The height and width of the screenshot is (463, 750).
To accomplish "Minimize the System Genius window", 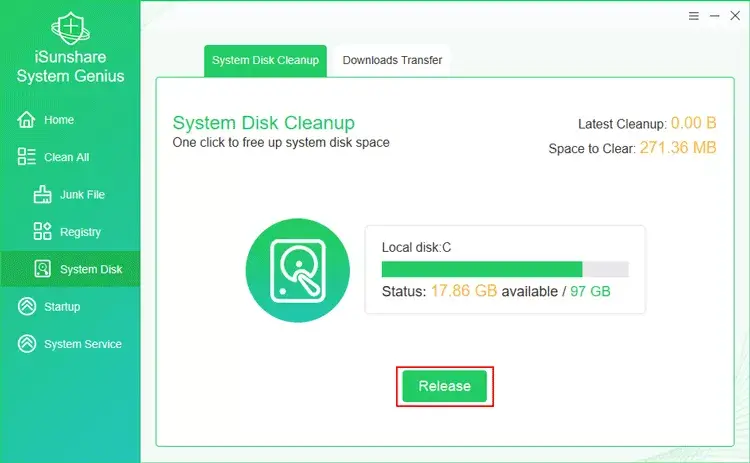I will coord(715,16).
